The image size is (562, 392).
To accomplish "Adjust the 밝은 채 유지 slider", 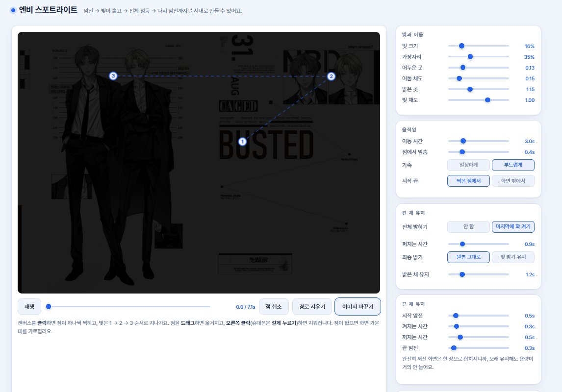I will click(479, 274).
